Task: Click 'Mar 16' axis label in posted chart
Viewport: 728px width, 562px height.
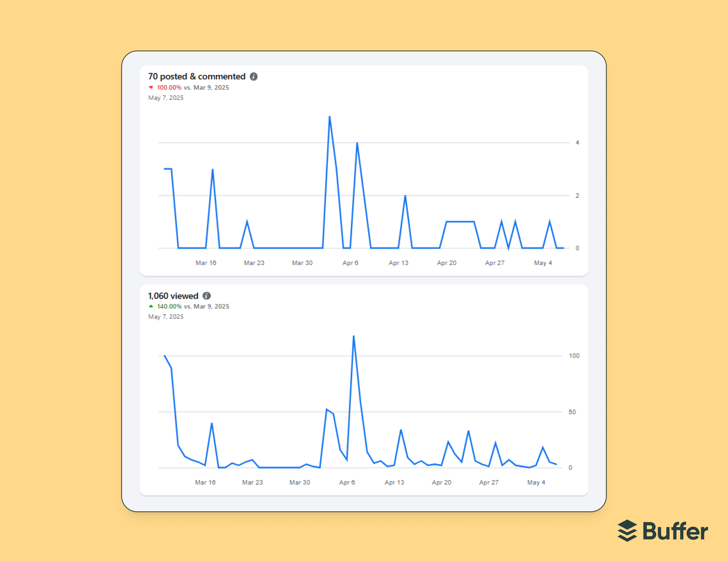Action: (206, 263)
